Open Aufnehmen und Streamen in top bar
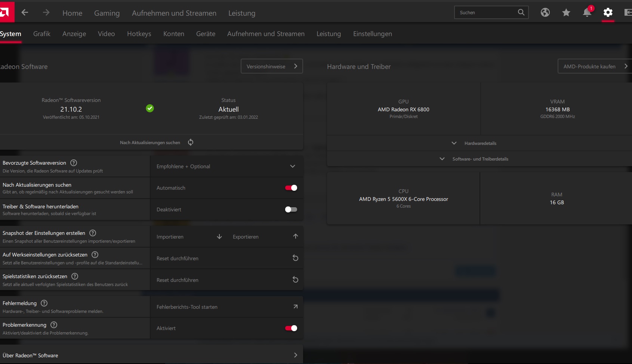 (174, 13)
